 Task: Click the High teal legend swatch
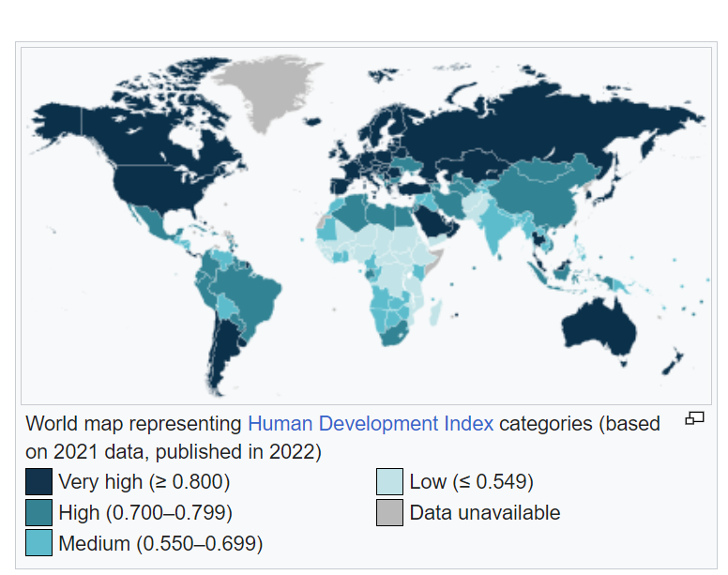tap(39, 513)
